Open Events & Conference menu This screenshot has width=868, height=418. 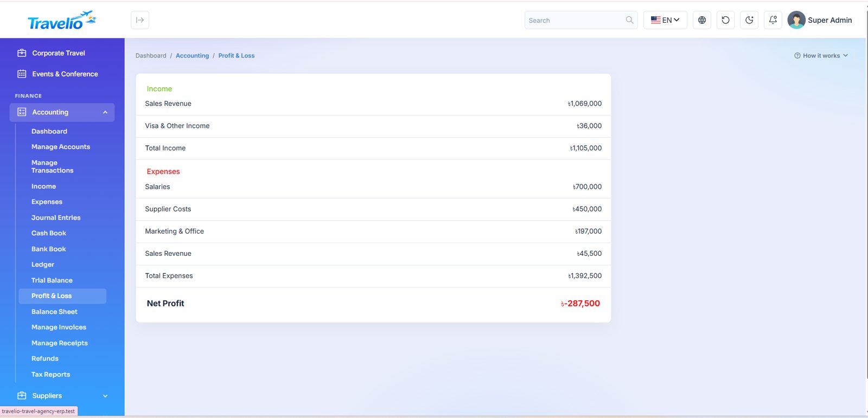pos(65,74)
